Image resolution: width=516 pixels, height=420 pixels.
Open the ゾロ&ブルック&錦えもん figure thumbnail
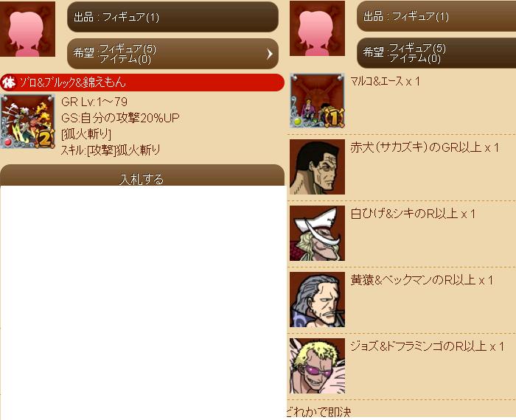[x=28, y=122]
